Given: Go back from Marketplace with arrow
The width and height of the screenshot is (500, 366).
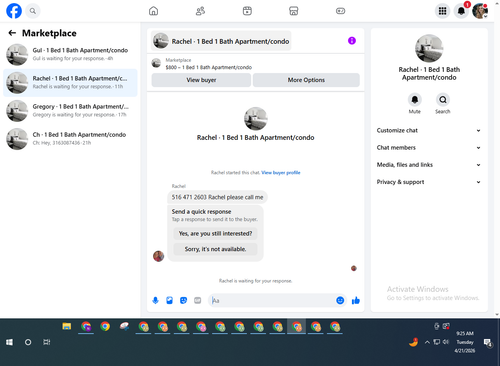Looking at the screenshot, I should (12, 33).
